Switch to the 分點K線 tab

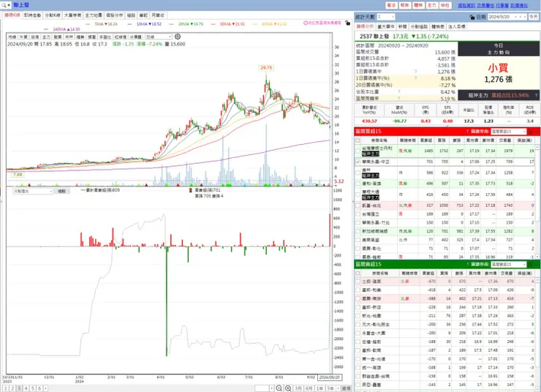click(53, 15)
